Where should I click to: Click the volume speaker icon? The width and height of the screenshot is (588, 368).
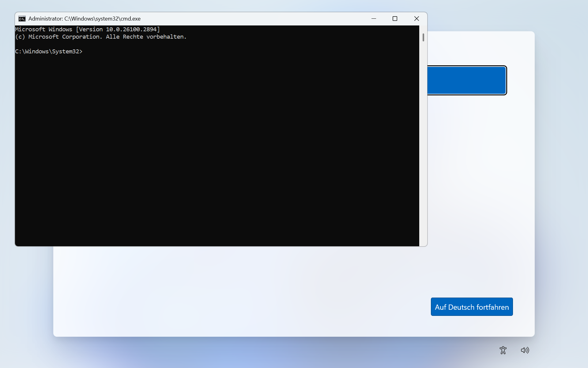click(525, 350)
